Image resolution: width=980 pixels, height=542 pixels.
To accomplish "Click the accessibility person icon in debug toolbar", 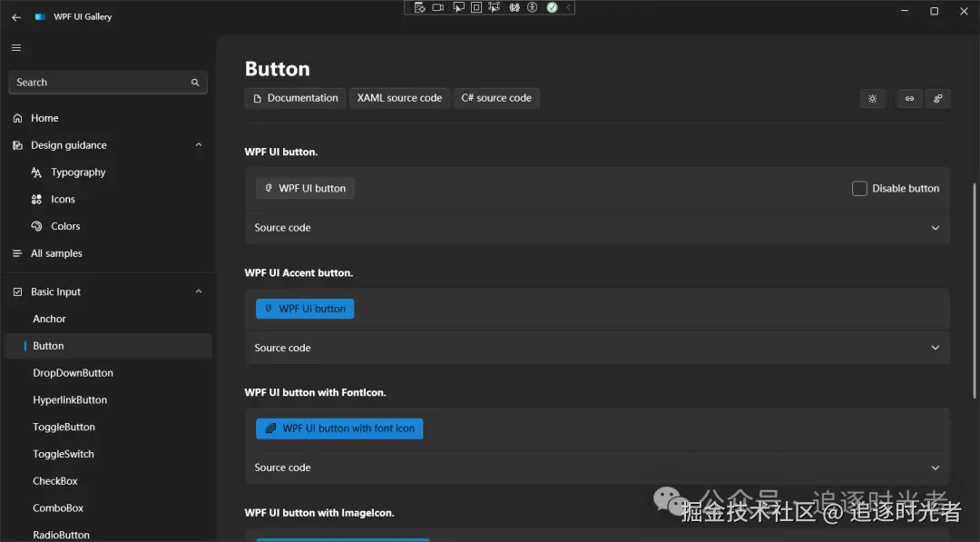I will click(x=533, y=7).
